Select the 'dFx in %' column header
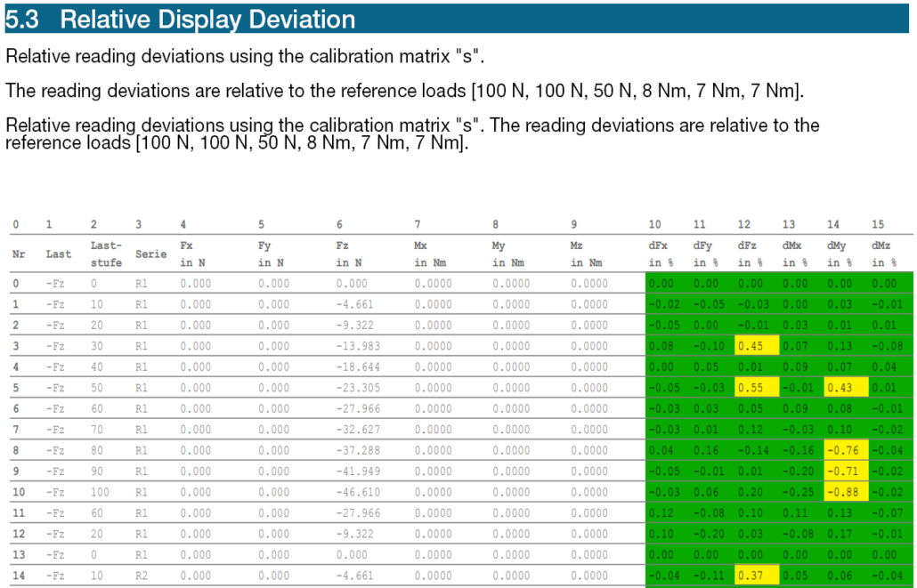The image size is (917, 588). click(661, 254)
